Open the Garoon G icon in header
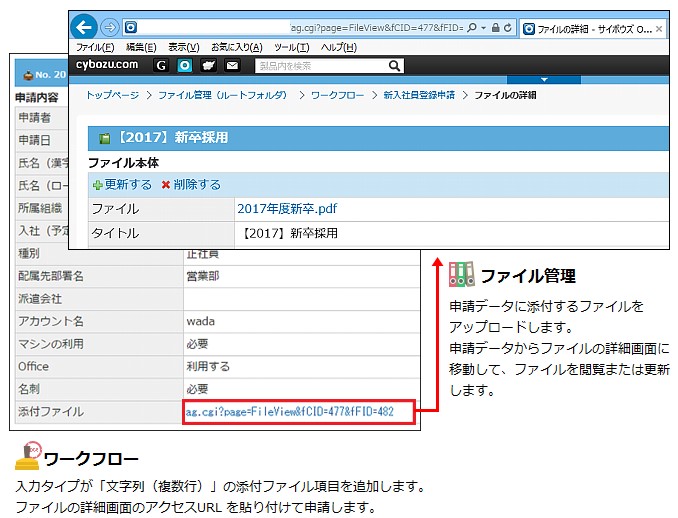 coord(161,65)
